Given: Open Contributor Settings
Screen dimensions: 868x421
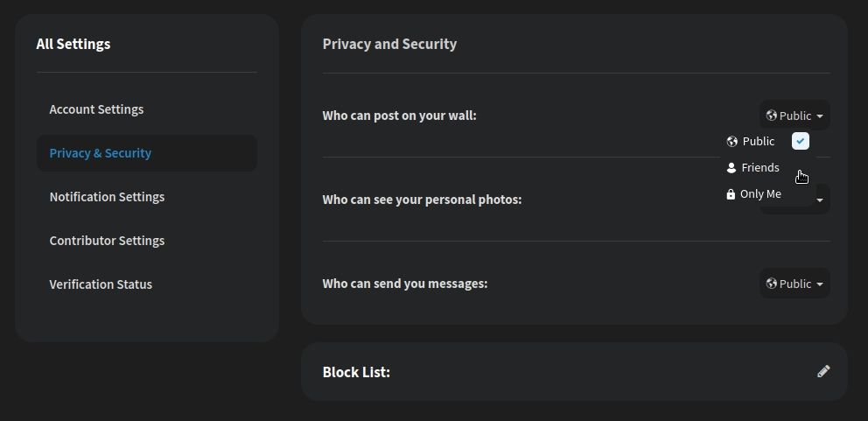Looking at the screenshot, I should (x=107, y=241).
